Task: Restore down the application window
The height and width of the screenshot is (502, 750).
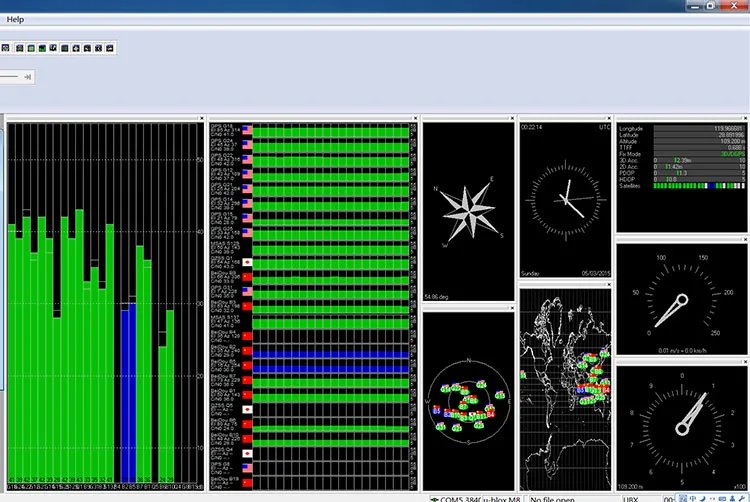Action: click(x=711, y=6)
